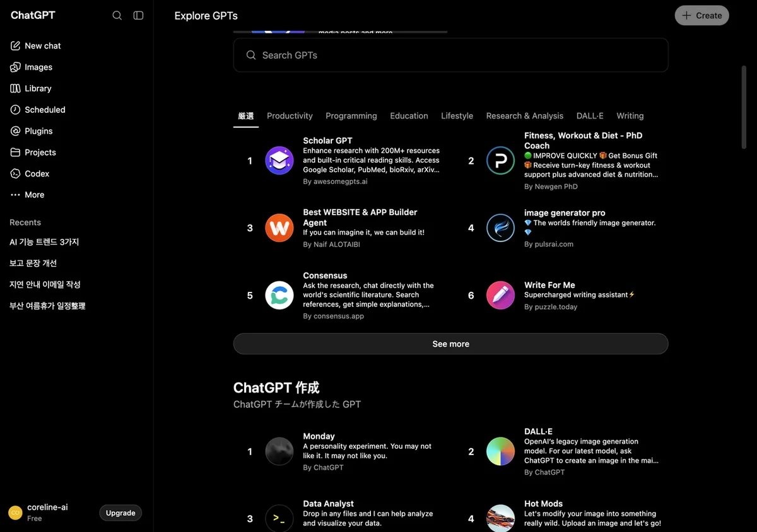Click the New chat pencil icon

point(15,45)
